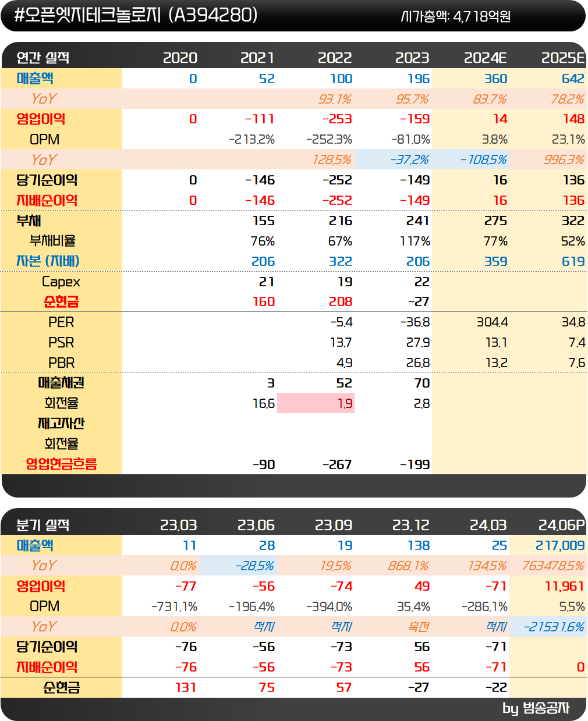588x721 pixels.
Task: Click the 회전율 value 16.6
Action: pos(263,403)
